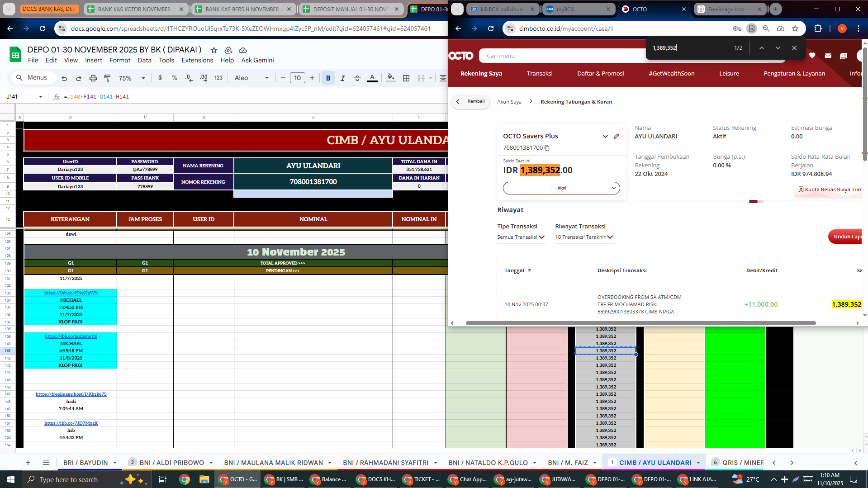Viewport: 868px width, 488px height.
Task: Click the Kembali back button
Action: click(x=471, y=102)
